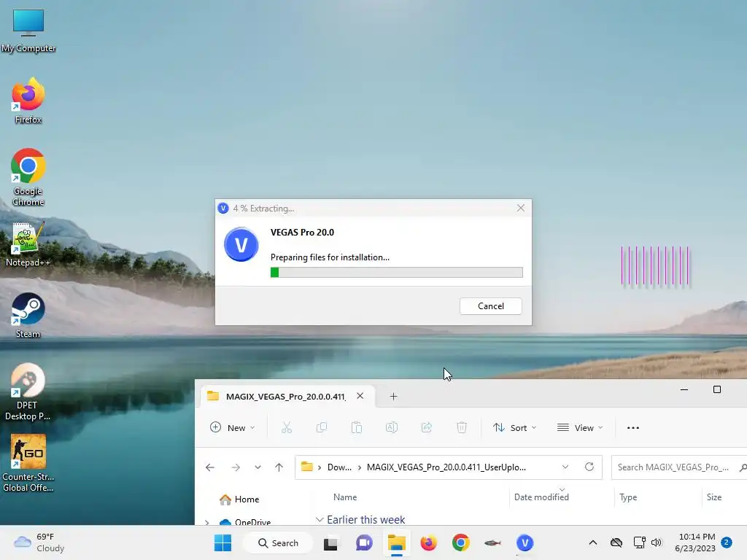
Task: Minimize the File Explorer window
Action: (684, 389)
